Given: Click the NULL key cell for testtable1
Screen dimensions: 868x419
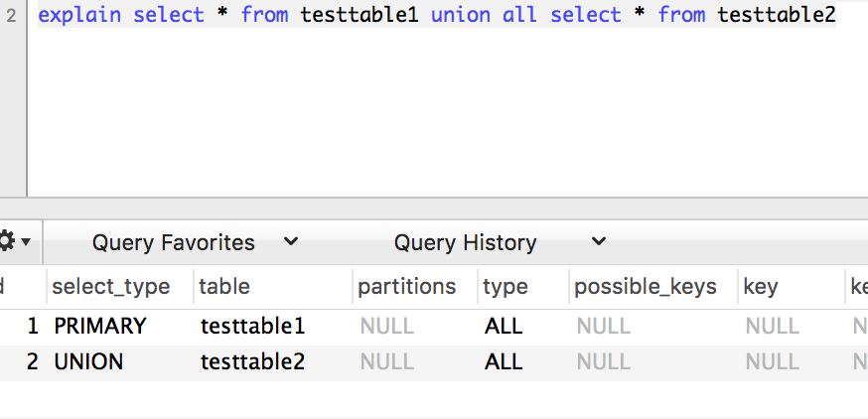Looking at the screenshot, I should [772, 326].
